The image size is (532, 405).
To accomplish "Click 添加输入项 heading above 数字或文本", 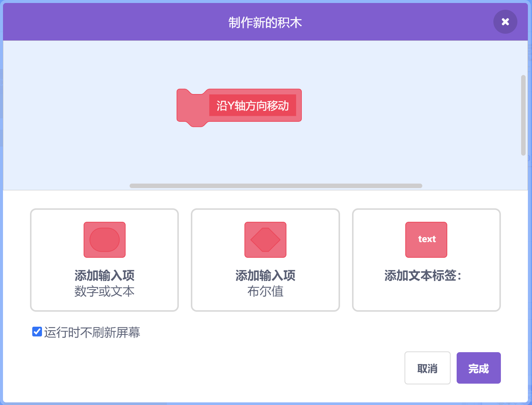I will click(105, 276).
